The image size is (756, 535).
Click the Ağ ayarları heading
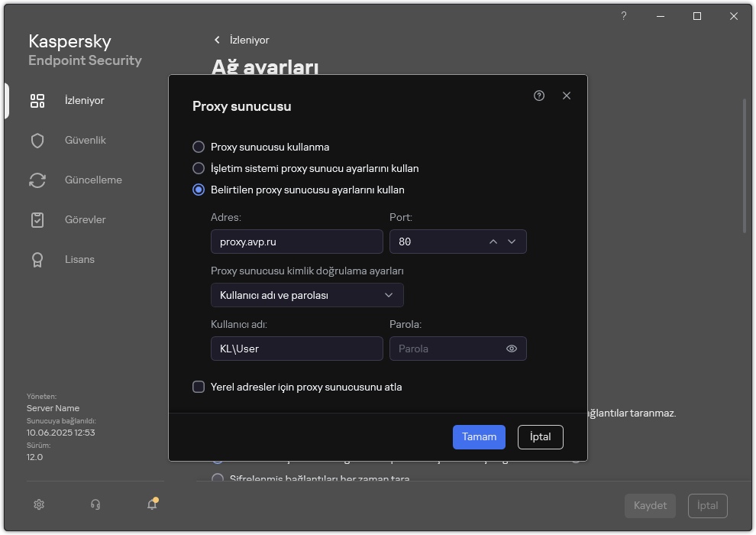click(x=263, y=68)
